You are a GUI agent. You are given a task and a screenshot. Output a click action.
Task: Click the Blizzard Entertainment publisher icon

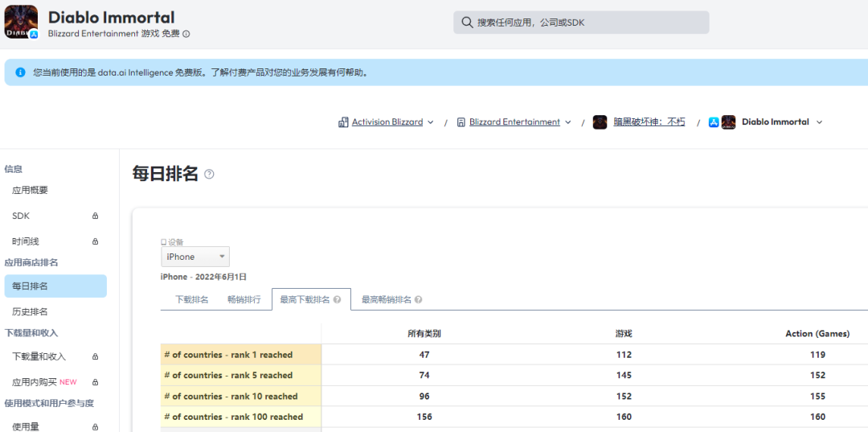[x=461, y=121]
